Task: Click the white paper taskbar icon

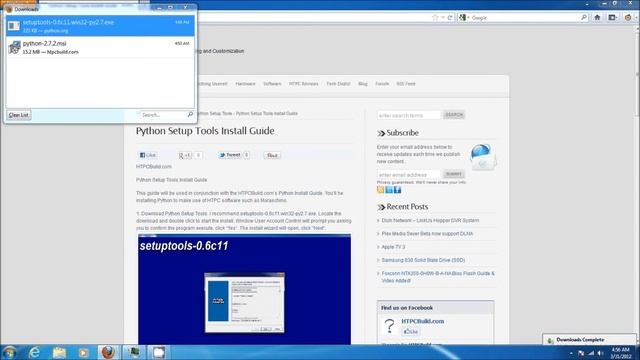Action: (159, 352)
